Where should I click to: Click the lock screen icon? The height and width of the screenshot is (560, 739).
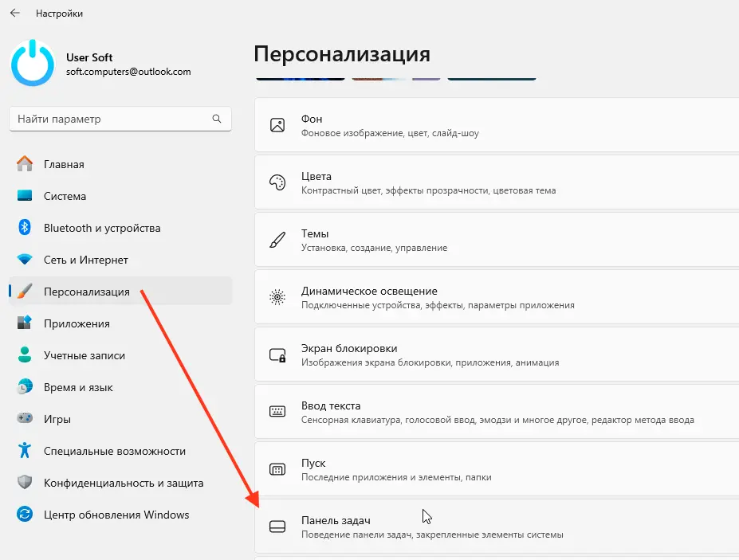[x=277, y=354]
